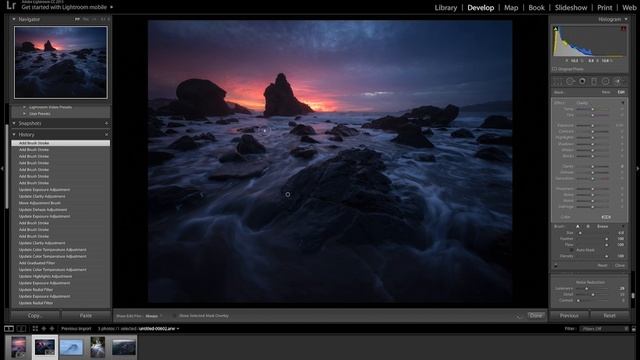Click the Done button
The width and height of the screenshot is (640, 360).
click(536, 316)
